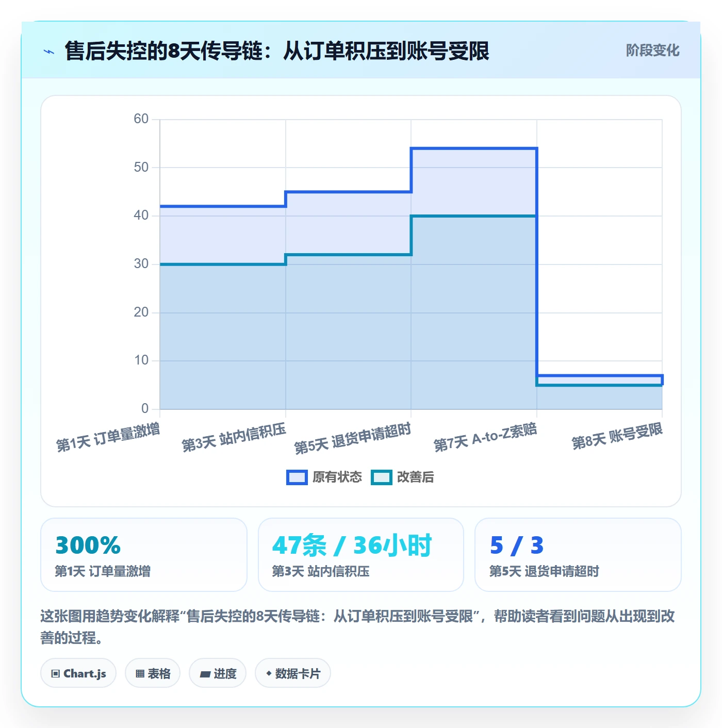Click the 第7天 A-to-Z索赔 x-axis label

tap(485, 437)
